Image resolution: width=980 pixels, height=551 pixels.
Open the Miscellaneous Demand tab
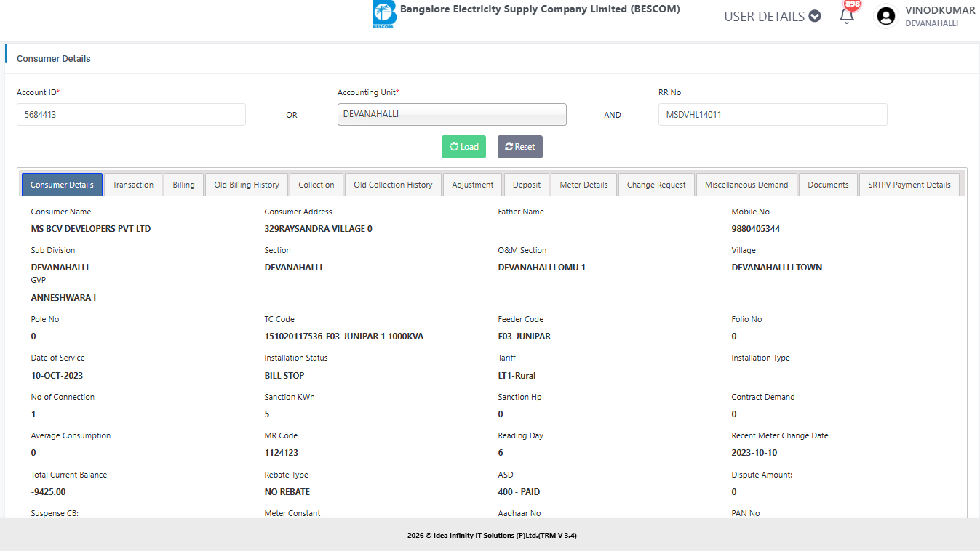pos(746,185)
